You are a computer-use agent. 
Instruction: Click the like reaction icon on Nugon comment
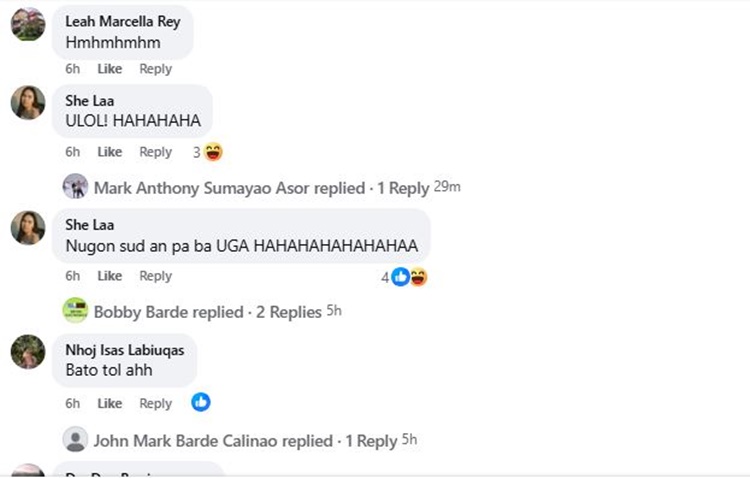coord(401,277)
